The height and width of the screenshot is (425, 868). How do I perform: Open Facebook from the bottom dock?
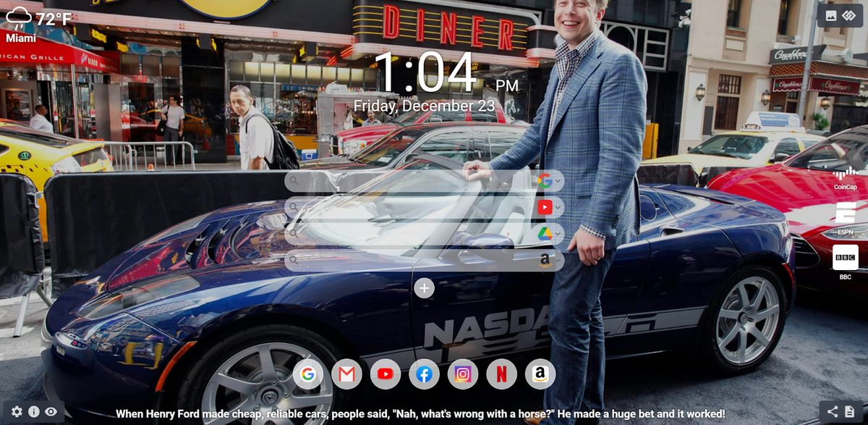click(422, 374)
